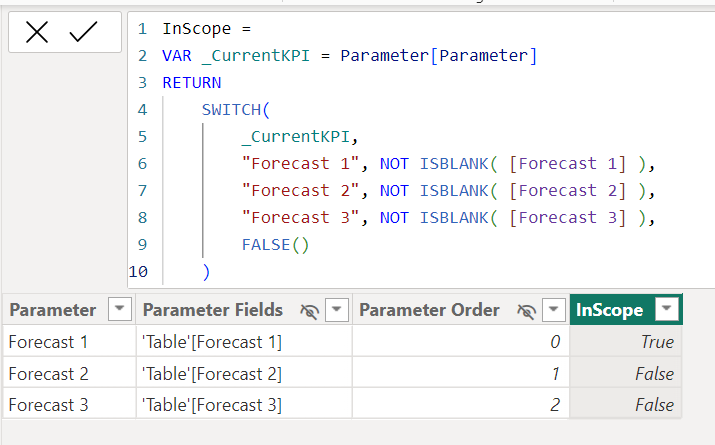Image resolution: width=715 pixels, height=445 pixels.
Task: Click "Forecast 3" string on line 8
Action: click(300, 217)
